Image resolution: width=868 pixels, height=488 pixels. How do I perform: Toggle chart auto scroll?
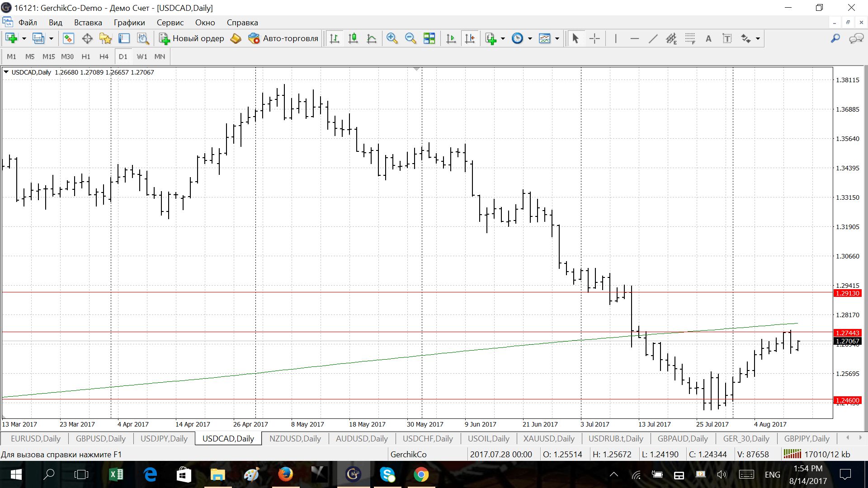451,39
